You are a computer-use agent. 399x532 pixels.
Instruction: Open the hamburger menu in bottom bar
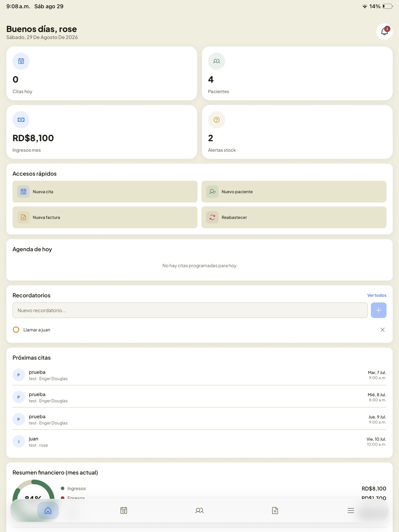[x=351, y=510]
